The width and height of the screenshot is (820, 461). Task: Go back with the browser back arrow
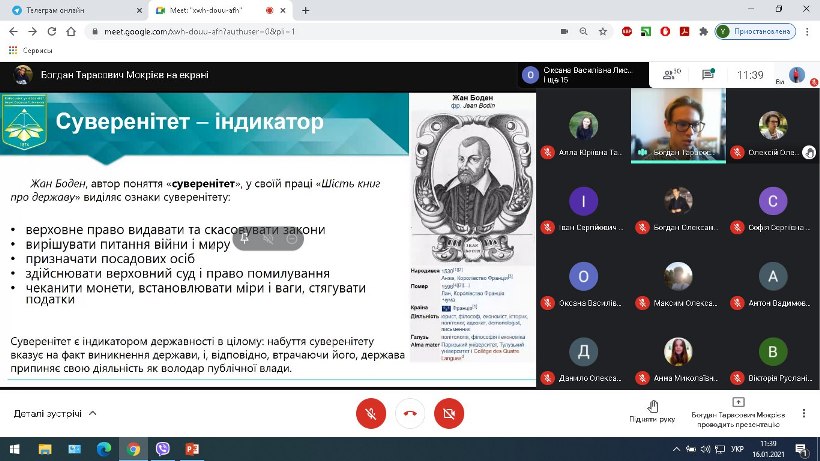click(x=14, y=31)
